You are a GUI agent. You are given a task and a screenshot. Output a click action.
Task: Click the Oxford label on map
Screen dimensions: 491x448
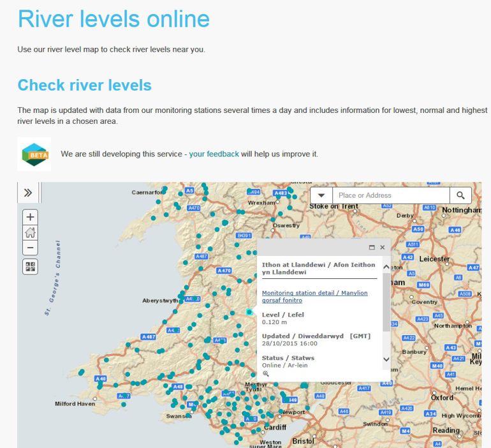pos(442,398)
